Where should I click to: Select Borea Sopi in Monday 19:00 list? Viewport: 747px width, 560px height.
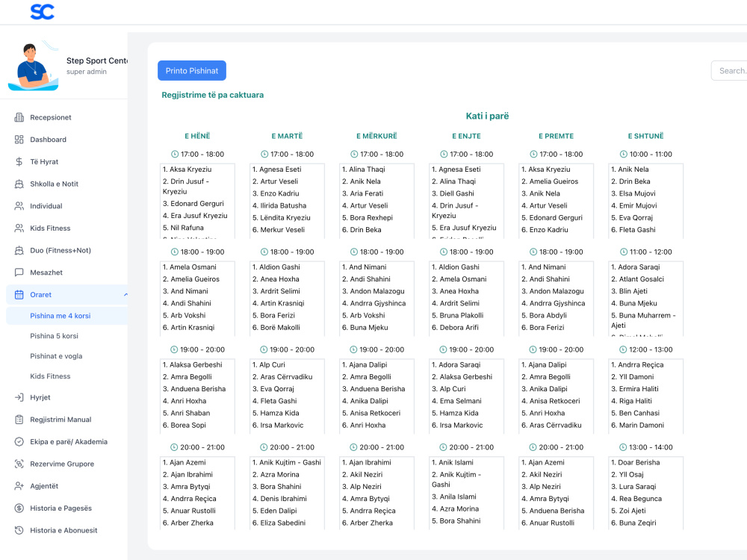point(184,426)
